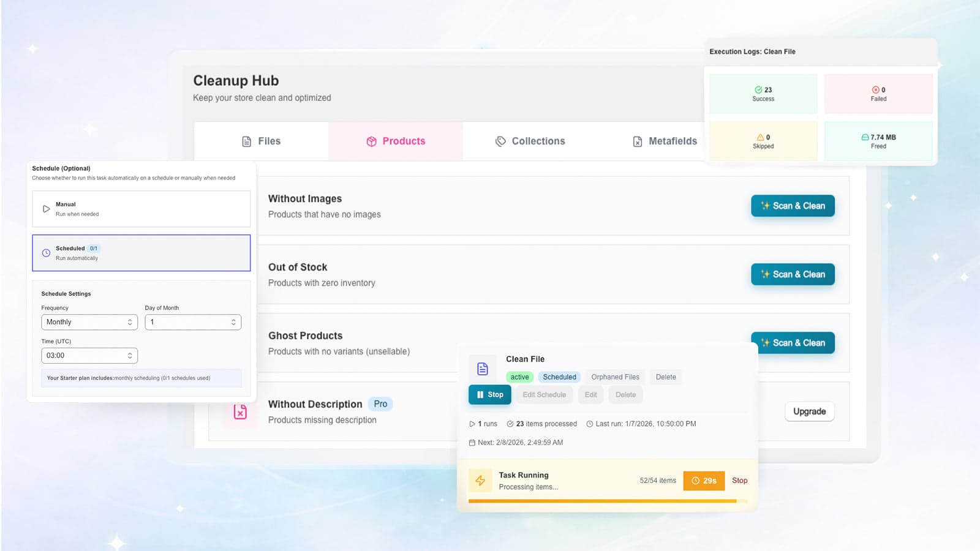This screenshot has height=551, width=980.
Task: Open the Frequency Monthly dropdown
Action: coord(89,322)
